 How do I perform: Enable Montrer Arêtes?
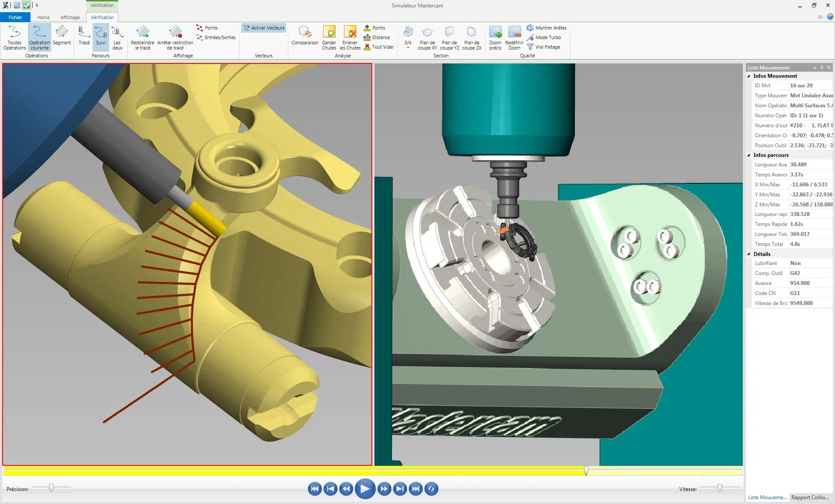click(x=547, y=28)
